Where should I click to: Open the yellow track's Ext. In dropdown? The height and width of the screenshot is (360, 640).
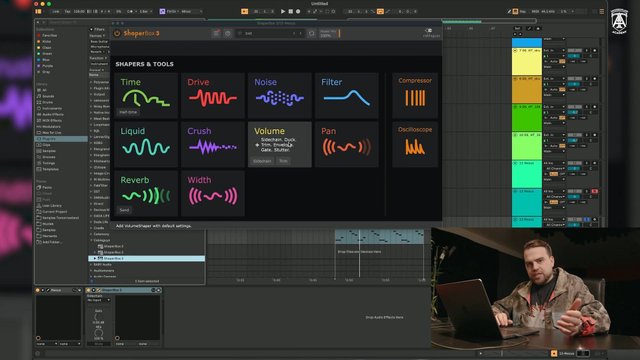[554, 51]
